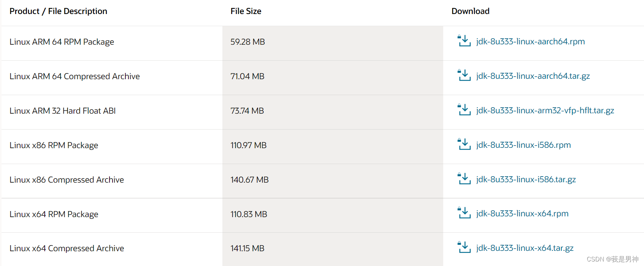
Task: Click download icon for jdk-8u333-linux-x64.rpm
Action: coord(464,213)
